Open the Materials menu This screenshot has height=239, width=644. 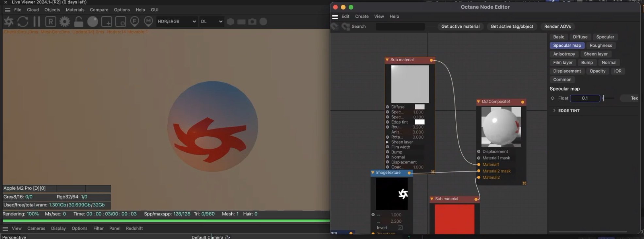click(75, 10)
